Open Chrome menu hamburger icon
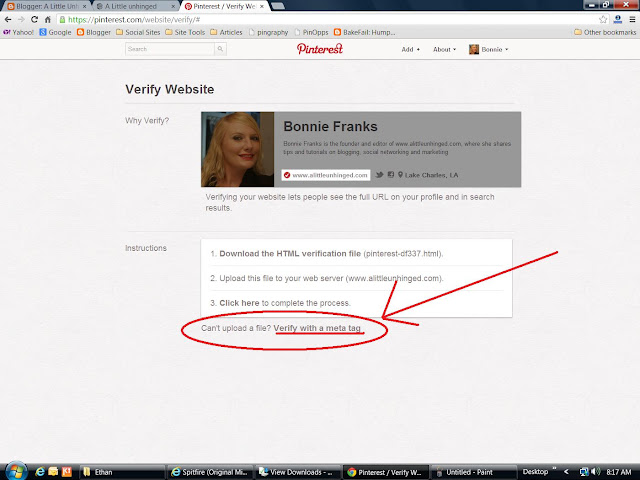 [x=631, y=19]
